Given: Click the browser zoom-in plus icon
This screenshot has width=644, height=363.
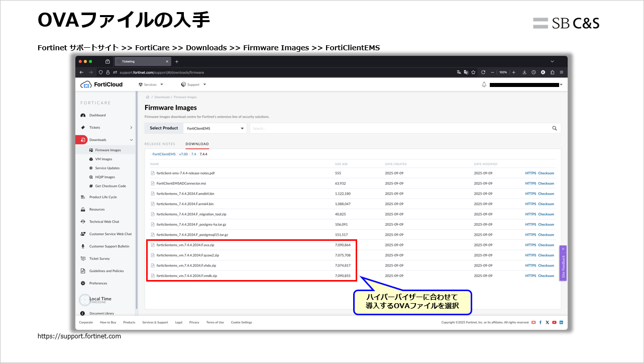Looking at the screenshot, I should click(x=513, y=72).
